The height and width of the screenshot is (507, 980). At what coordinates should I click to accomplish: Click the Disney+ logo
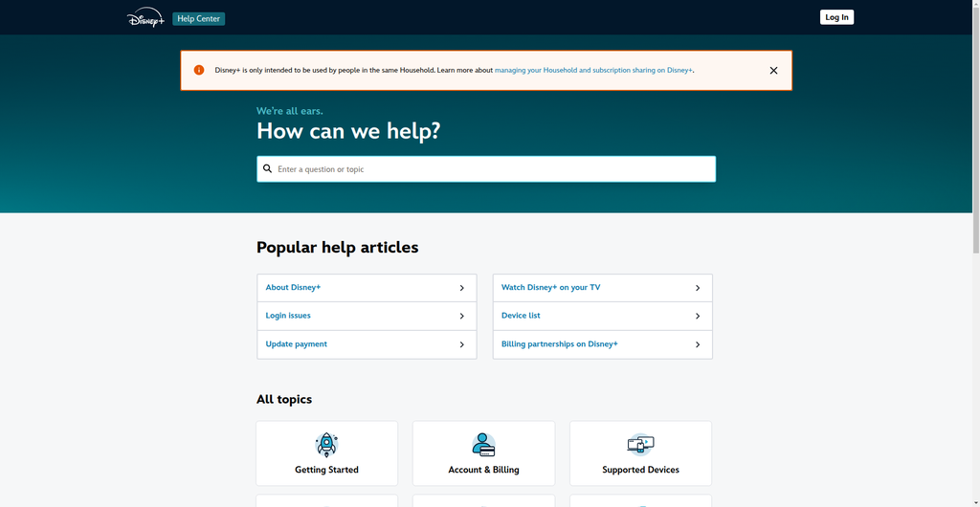(x=145, y=17)
